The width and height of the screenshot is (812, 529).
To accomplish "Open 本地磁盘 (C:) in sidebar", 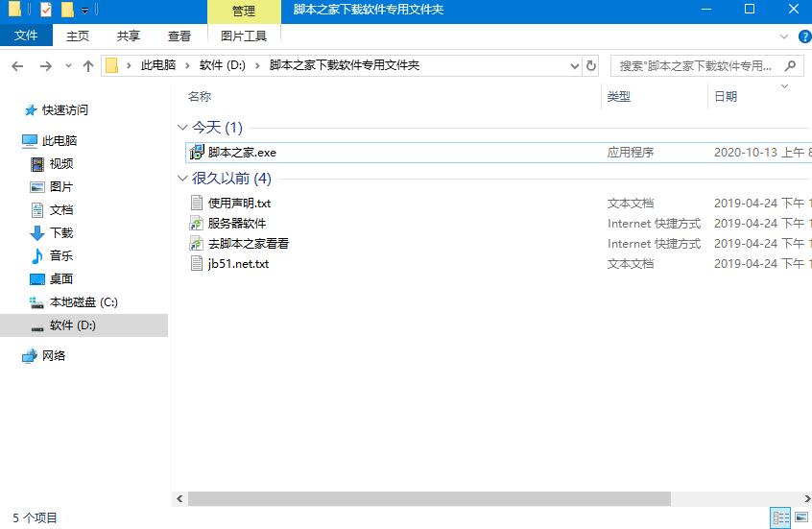I will click(x=84, y=302).
